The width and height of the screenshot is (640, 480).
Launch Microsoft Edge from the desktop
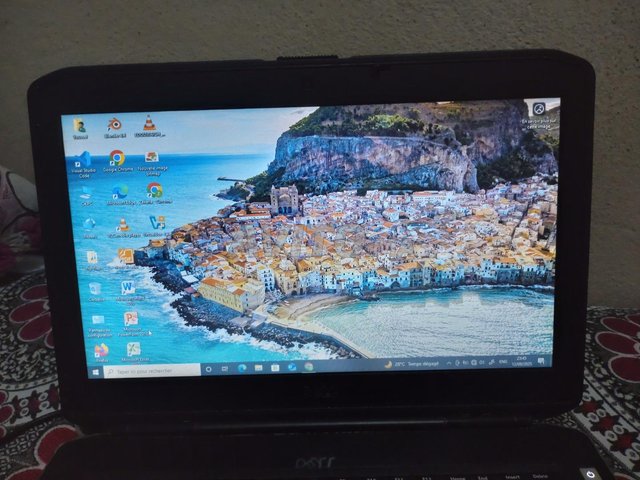pos(120,191)
